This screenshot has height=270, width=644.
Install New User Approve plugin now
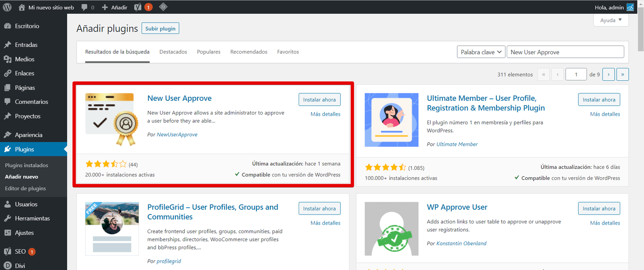pyautogui.click(x=320, y=100)
